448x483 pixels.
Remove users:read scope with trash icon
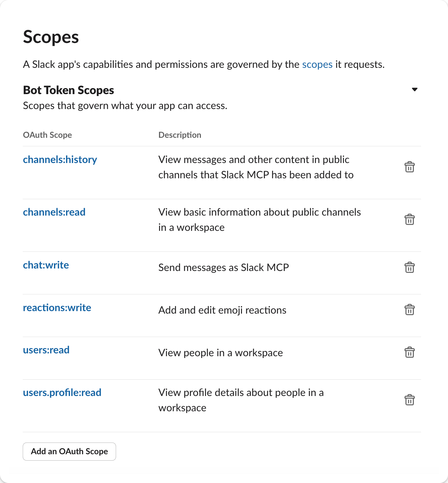pos(409,353)
